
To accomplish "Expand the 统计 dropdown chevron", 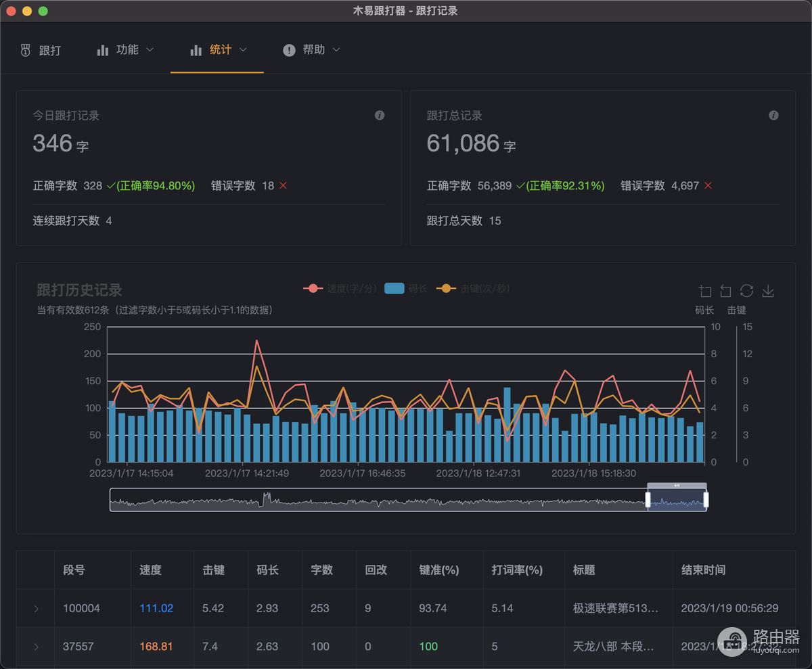I will point(243,49).
